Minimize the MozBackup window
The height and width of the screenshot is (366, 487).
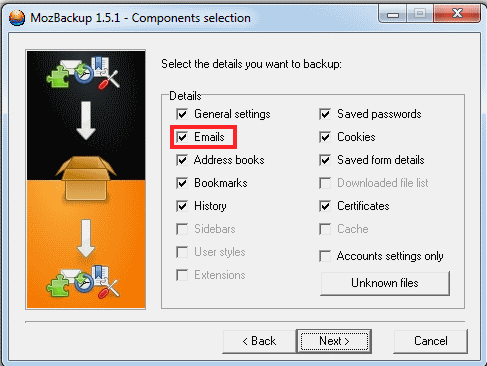pos(393,14)
